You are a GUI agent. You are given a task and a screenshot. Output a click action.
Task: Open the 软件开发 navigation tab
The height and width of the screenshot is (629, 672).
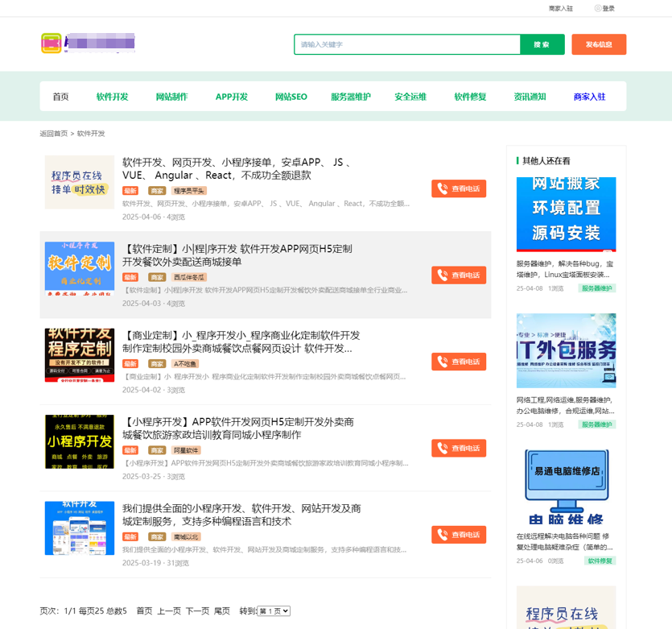click(x=113, y=97)
